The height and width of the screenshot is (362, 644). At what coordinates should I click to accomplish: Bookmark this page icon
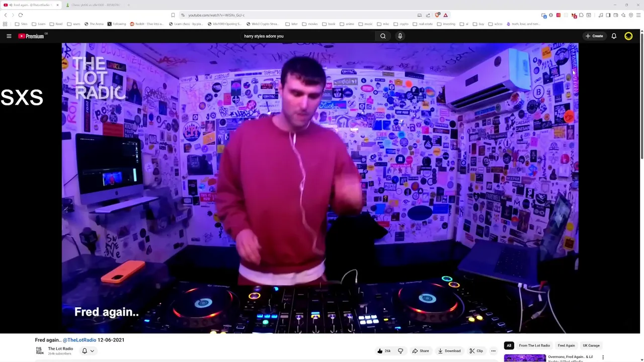coord(173,15)
